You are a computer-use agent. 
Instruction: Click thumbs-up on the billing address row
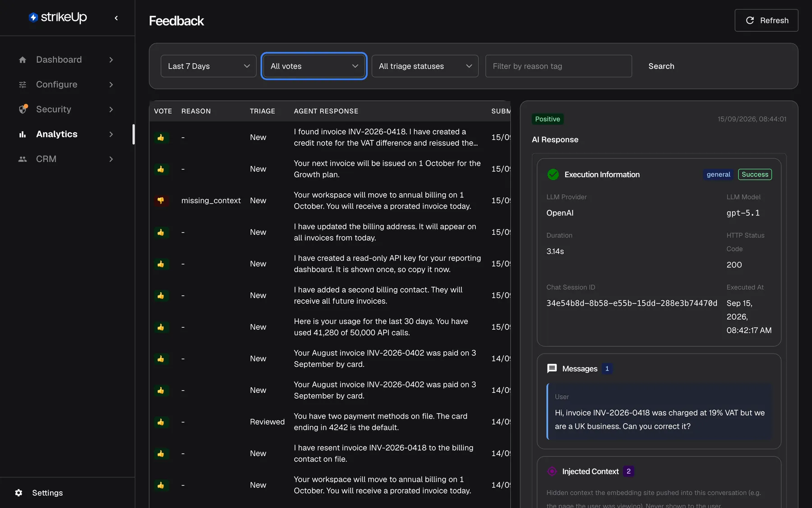point(161,232)
